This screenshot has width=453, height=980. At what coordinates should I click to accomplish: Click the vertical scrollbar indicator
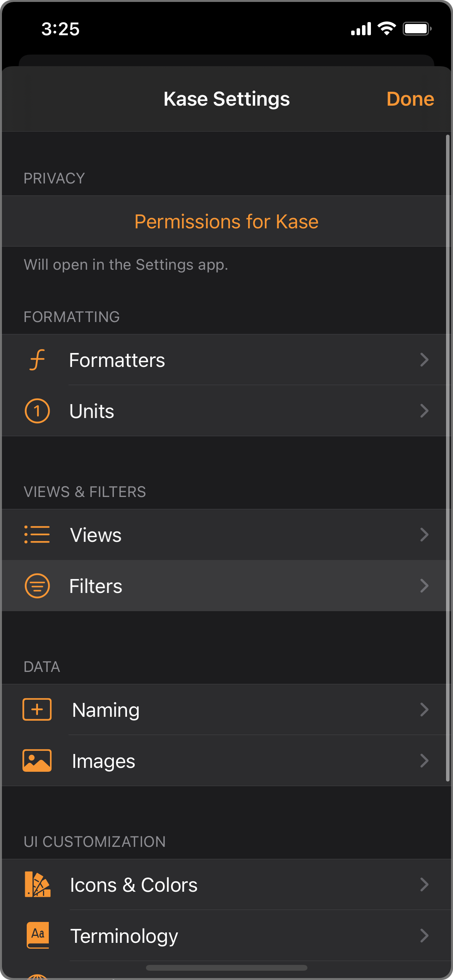click(x=448, y=457)
